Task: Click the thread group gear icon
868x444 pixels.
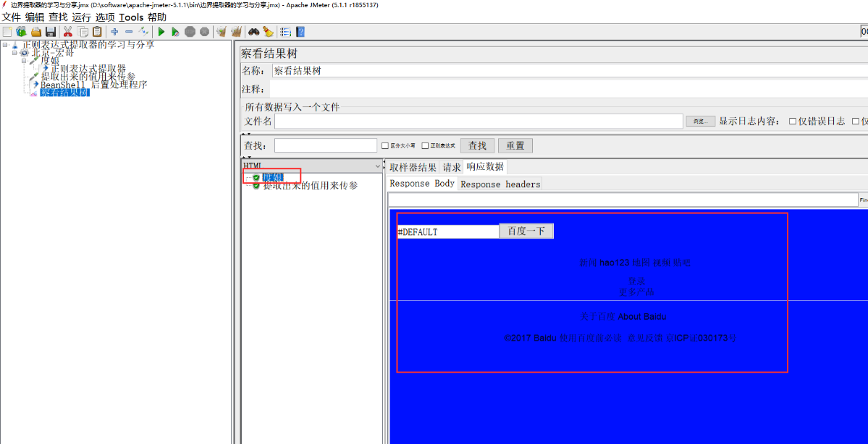Action: coord(25,53)
